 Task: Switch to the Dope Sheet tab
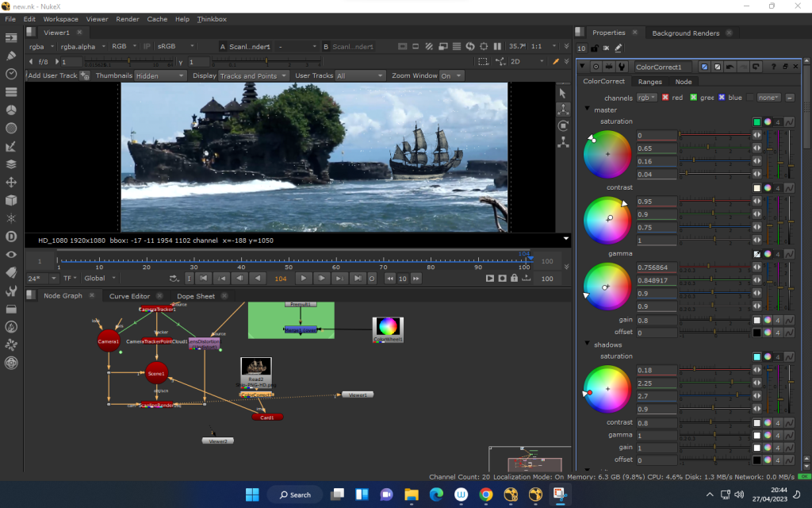[x=196, y=296]
